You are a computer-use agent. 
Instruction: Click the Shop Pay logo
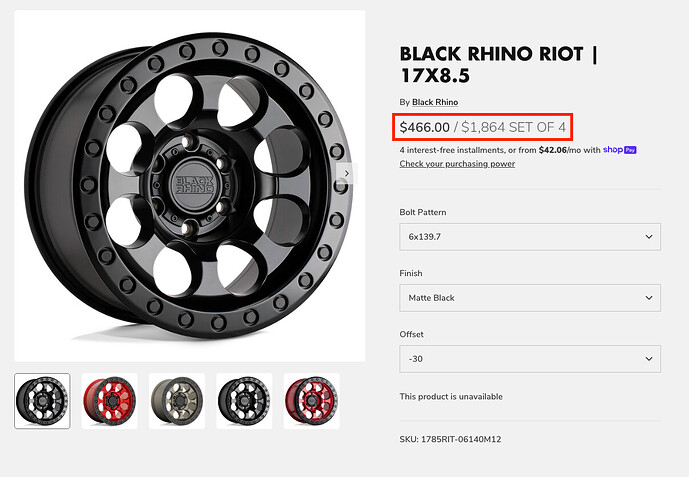point(620,150)
